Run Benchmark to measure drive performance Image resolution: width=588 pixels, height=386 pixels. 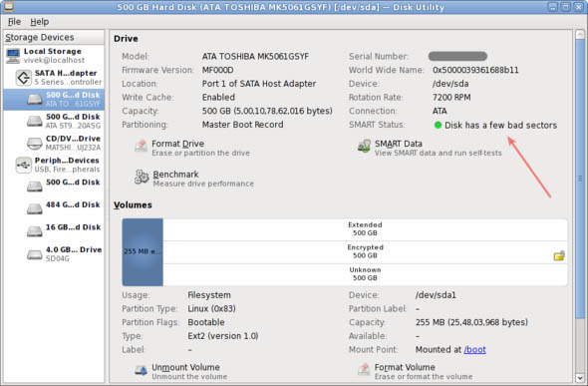click(194, 179)
